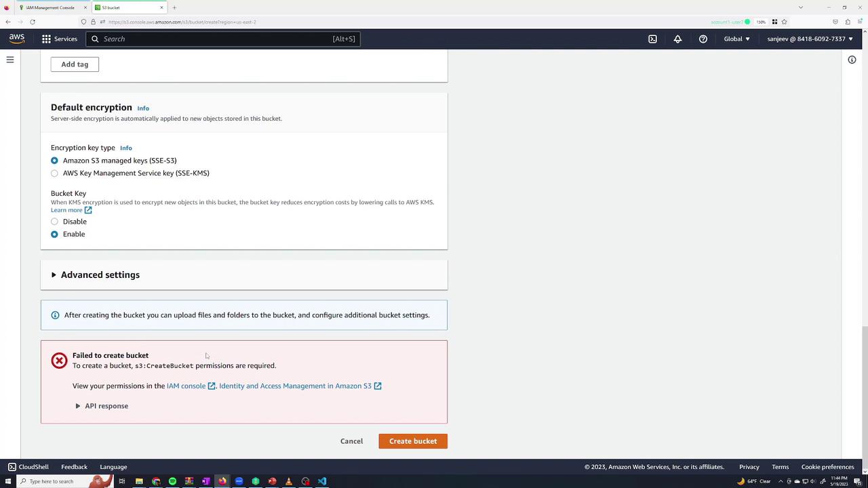Image resolution: width=868 pixels, height=488 pixels.
Task: Open the Global region dropdown
Action: coord(736,39)
